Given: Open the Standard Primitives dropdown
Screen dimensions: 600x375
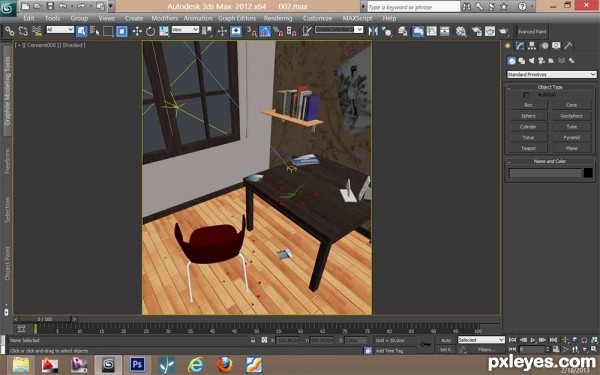Looking at the screenshot, I should (x=551, y=74).
